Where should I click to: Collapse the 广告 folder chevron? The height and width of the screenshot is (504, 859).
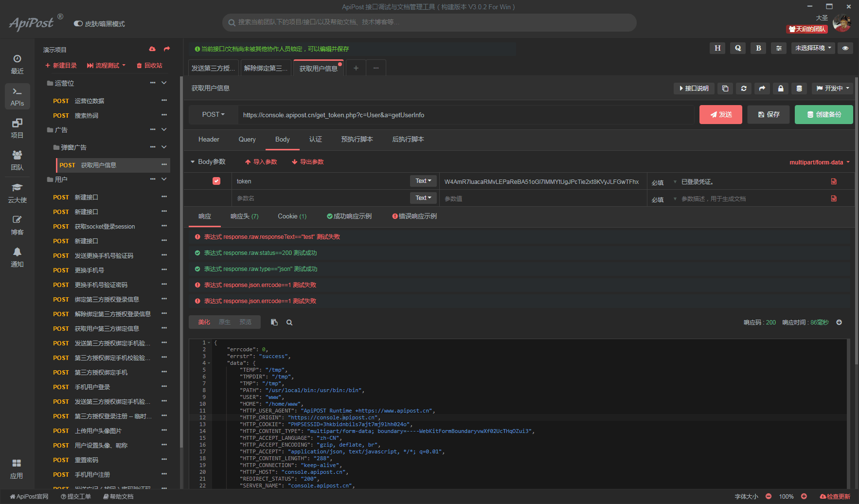pos(164,130)
